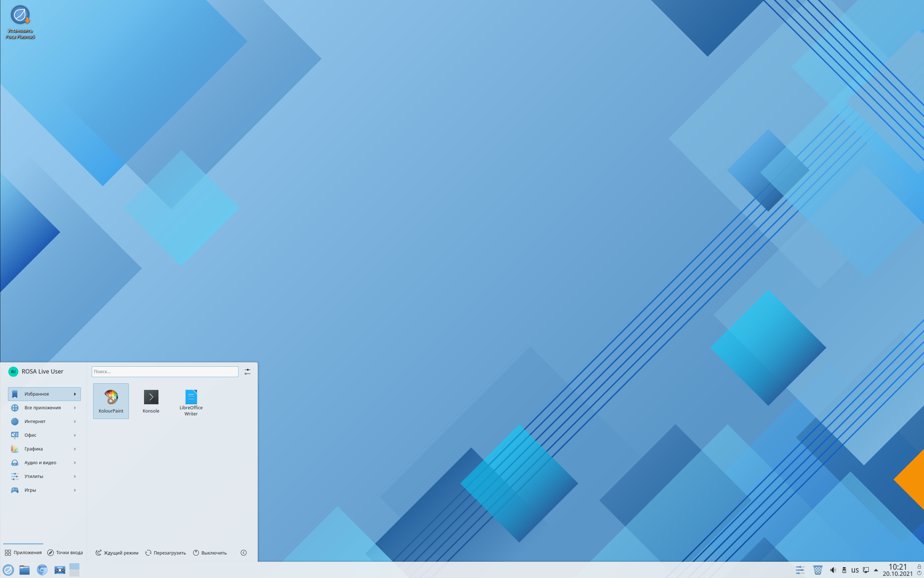Click 'Перезагрузить' restart button
This screenshot has width=924, height=578.
[166, 553]
